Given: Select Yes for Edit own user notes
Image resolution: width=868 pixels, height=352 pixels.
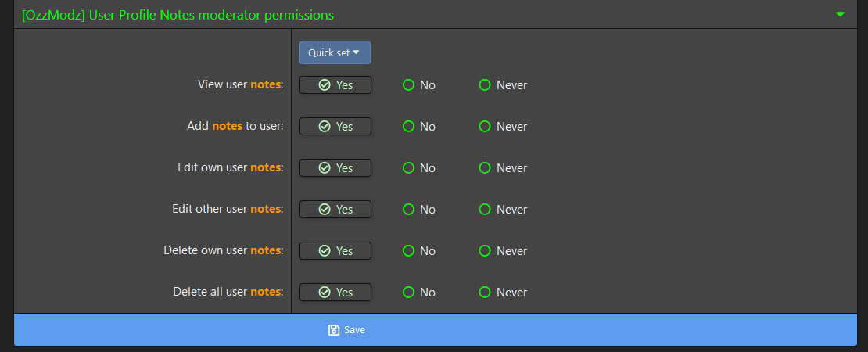Looking at the screenshot, I should [335, 167].
